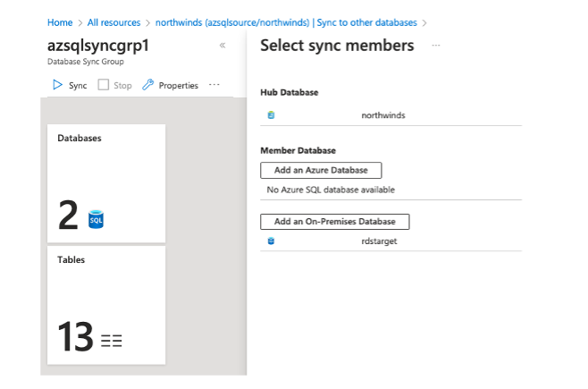Click 'No Azure SQL database available' text
The width and height of the screenshot is (588, 389).
point(331,190)
